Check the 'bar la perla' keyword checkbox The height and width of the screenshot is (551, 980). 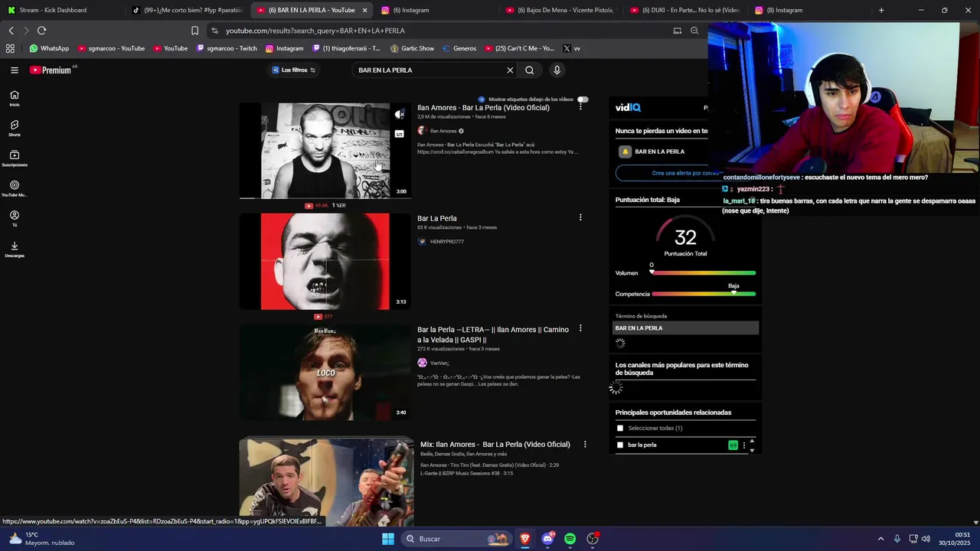620,445
